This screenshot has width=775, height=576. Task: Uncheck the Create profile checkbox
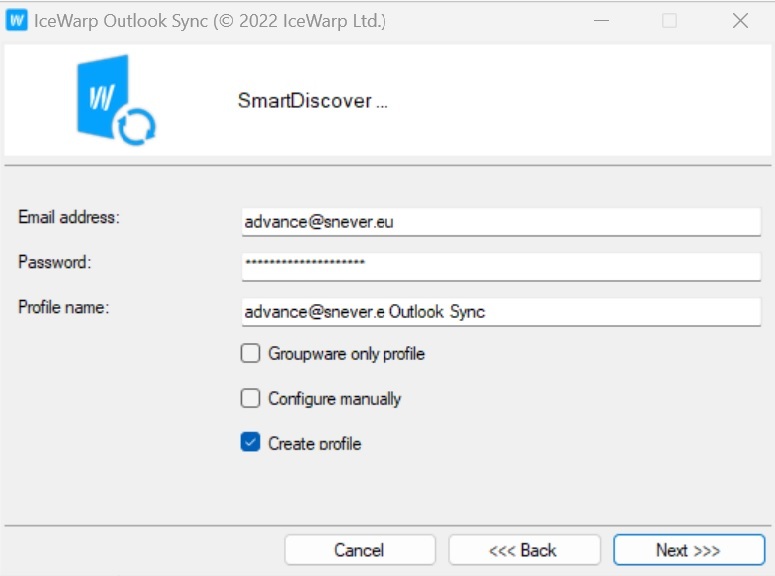[x=250, y=443]
